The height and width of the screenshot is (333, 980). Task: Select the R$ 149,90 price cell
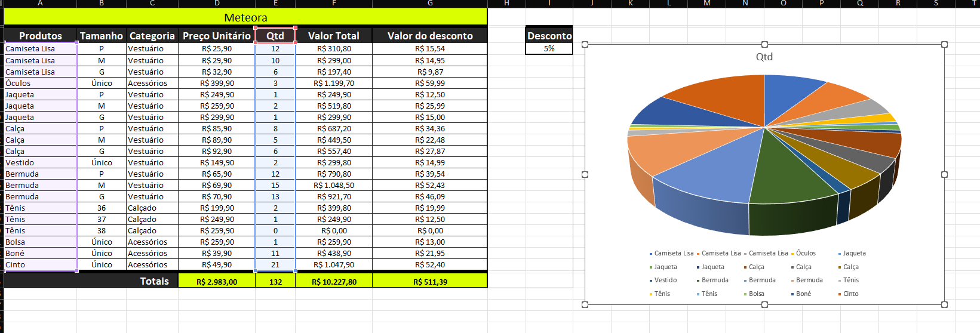point(217,162)
